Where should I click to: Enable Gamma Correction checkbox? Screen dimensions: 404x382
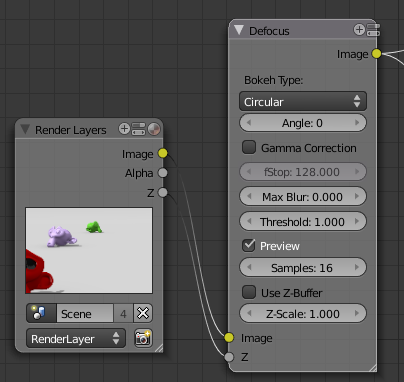click(x=249, y=147)
